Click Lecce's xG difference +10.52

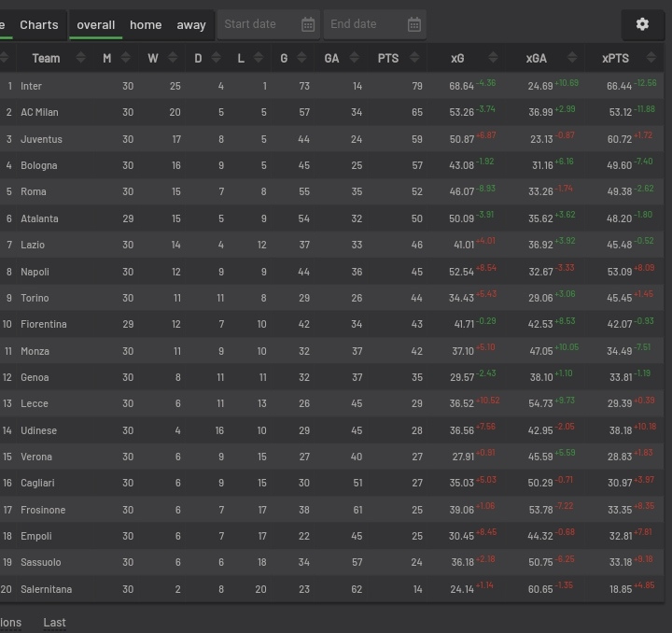point(488,401)
